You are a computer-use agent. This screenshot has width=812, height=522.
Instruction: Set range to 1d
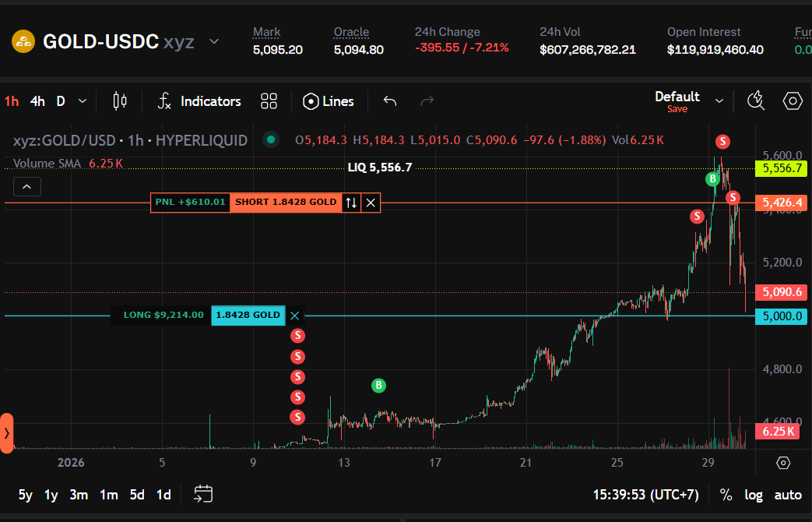click(163, 495)
